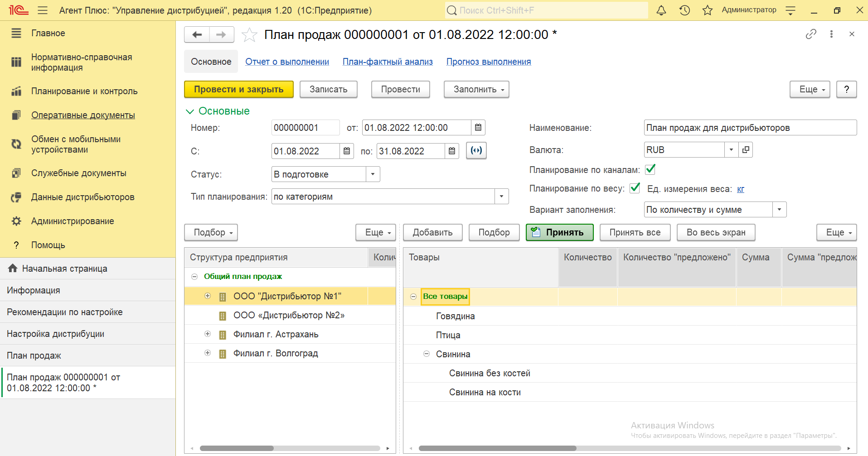Click the Провести и закрыть button

tap(238, 89)
